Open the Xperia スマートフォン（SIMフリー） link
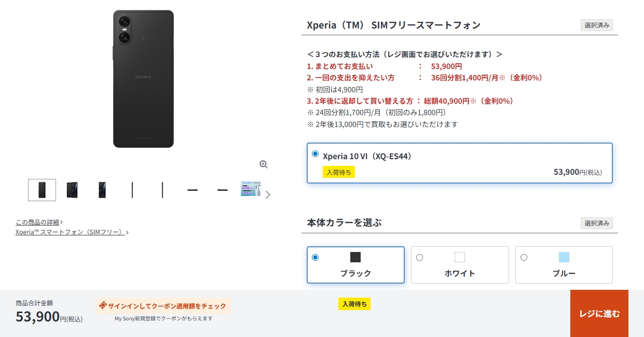 (72, 232)
